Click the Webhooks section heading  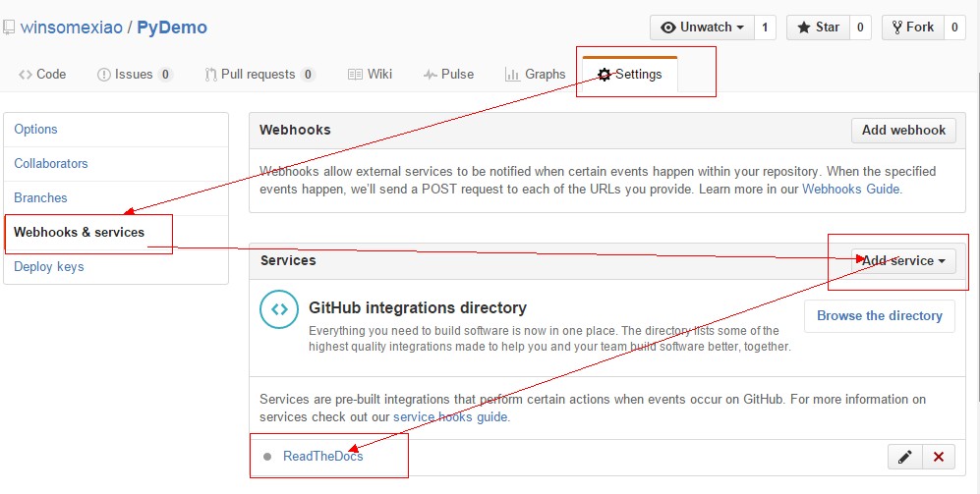pos(295,130)
